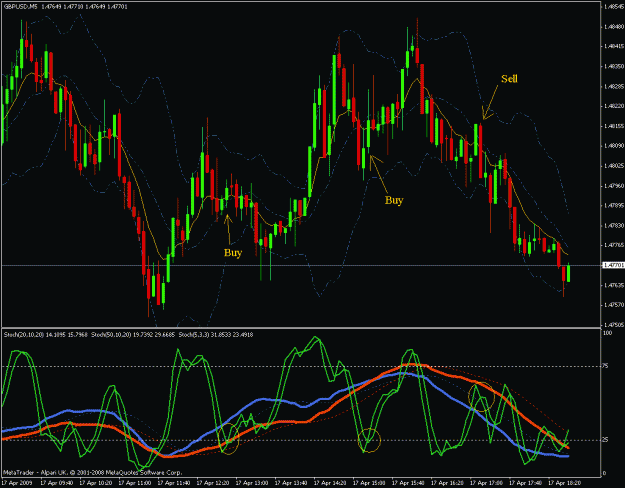Image resolution: width=625 pixels, height=488 pixels.
Task: Click the 17 Apr 18:20 time label
Action: tap(564, 483)
